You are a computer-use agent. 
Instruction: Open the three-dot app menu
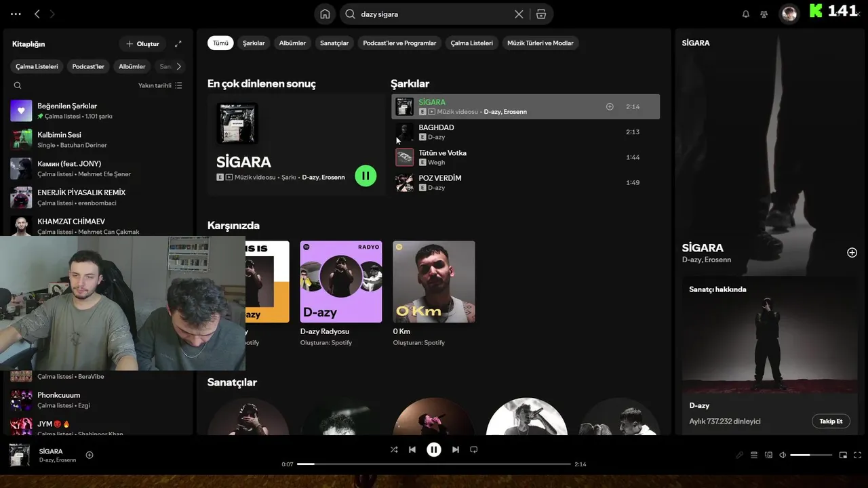pos(16,14)
